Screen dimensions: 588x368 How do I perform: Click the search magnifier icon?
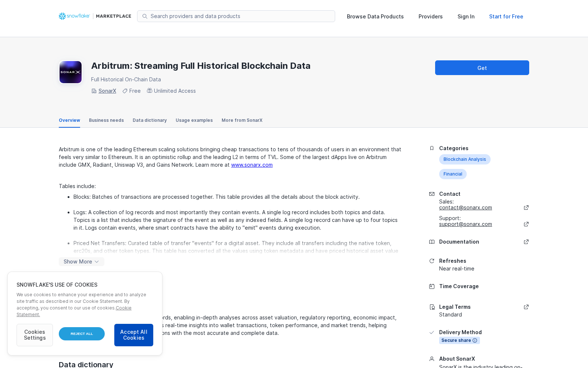pyautogui.click(x=145, y=16)
